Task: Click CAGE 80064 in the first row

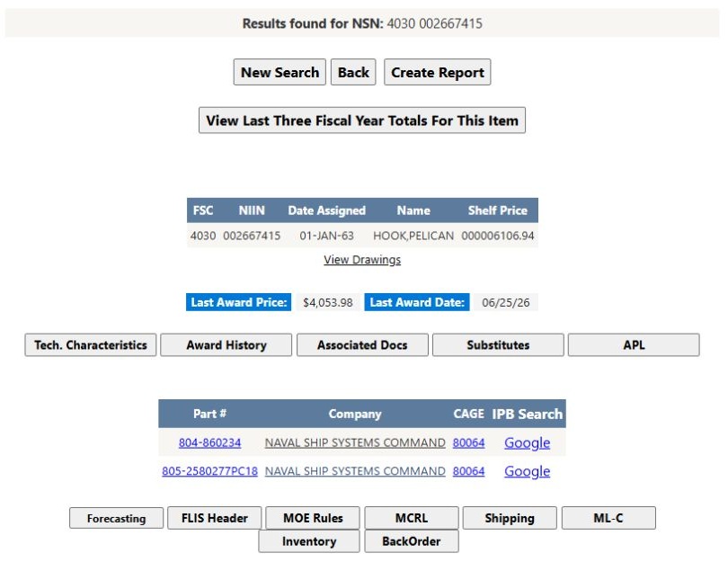Action: point(468,442)
